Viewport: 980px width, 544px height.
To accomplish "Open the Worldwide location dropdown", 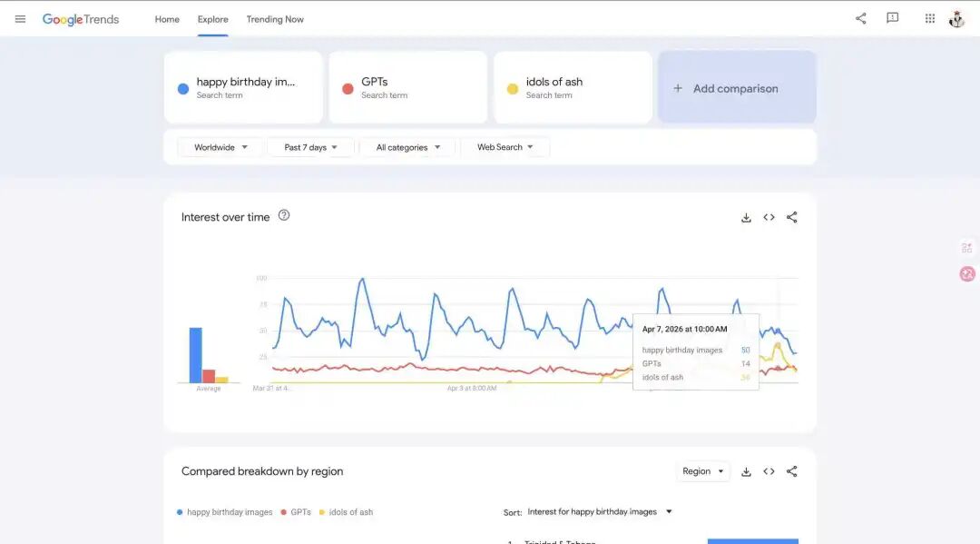I will [220, 147].
